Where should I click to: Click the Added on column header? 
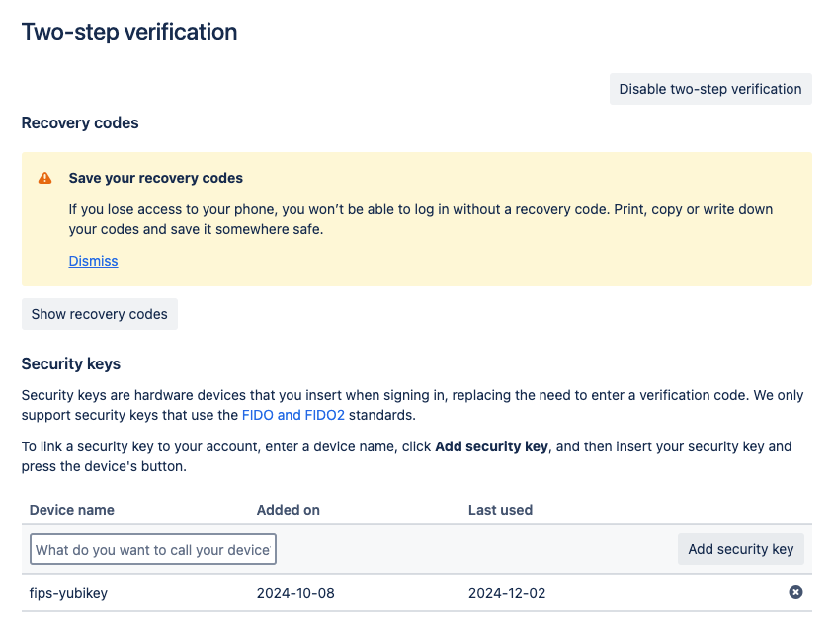(288, 510)
